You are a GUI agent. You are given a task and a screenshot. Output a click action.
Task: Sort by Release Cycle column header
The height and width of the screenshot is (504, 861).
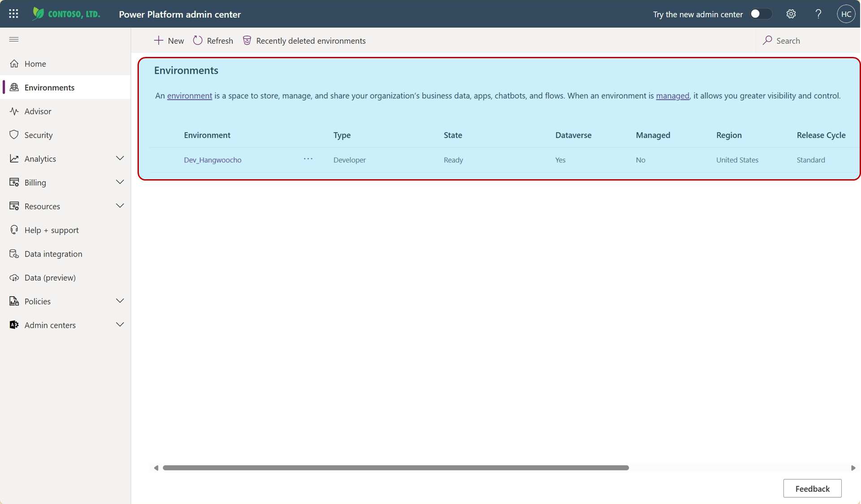point(821,135)
